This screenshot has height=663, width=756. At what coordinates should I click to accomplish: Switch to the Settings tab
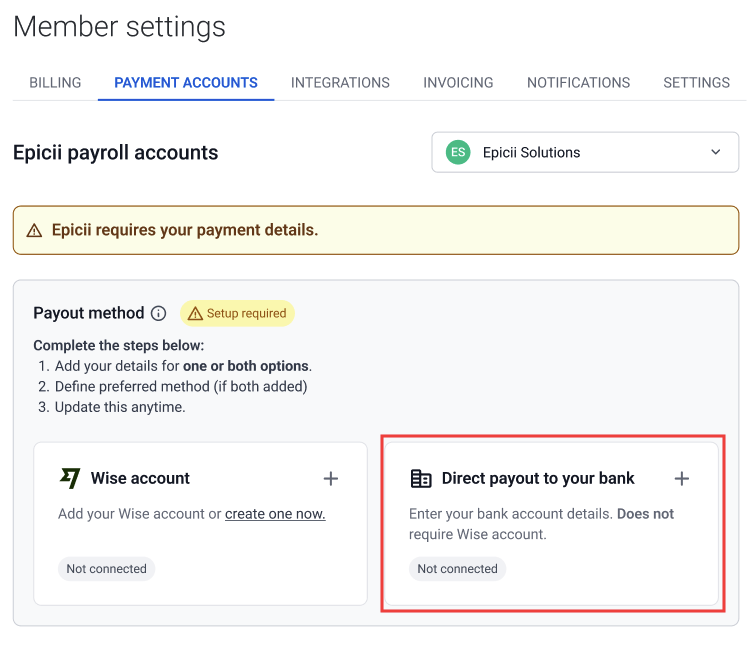coord(696,82)
